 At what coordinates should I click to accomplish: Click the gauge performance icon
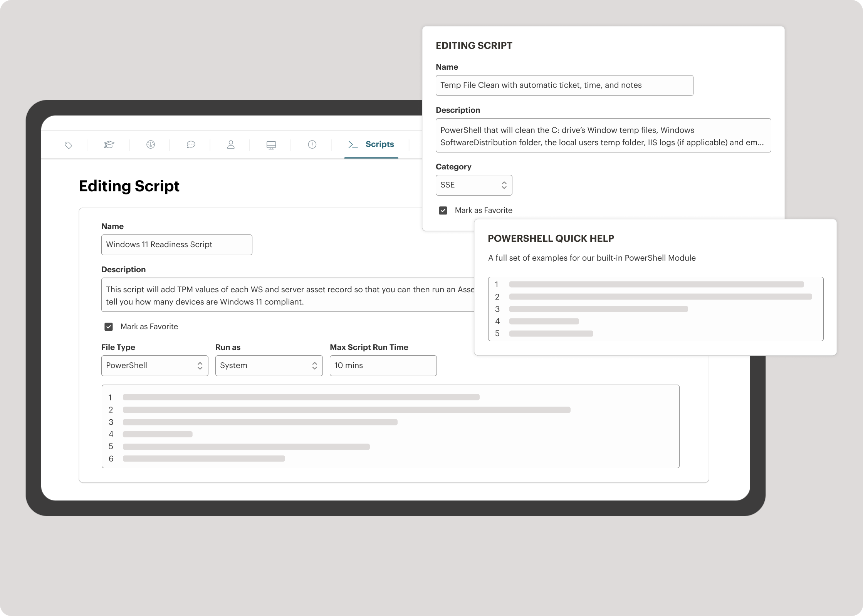coord(151,145)
